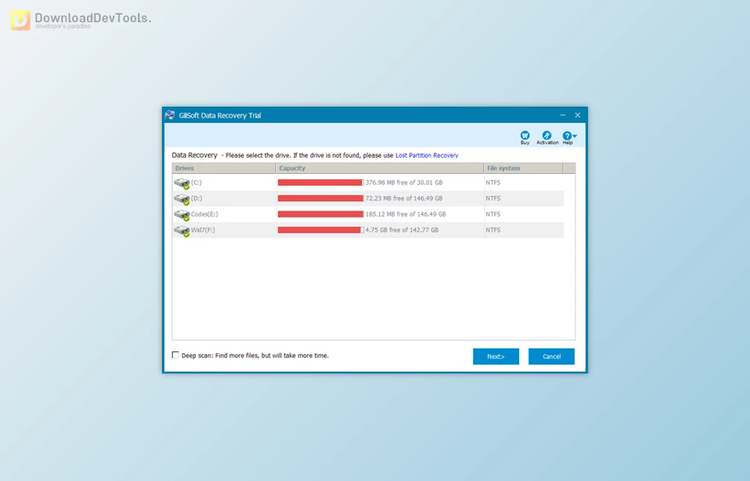Click the Next> button
This screenshot has width=750, height=481.
(496, 356)
